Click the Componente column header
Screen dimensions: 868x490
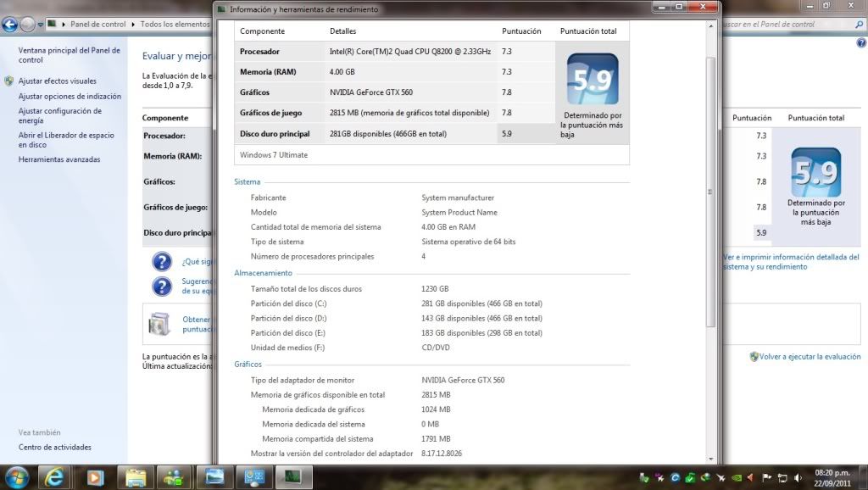click(x=263, y=31)
